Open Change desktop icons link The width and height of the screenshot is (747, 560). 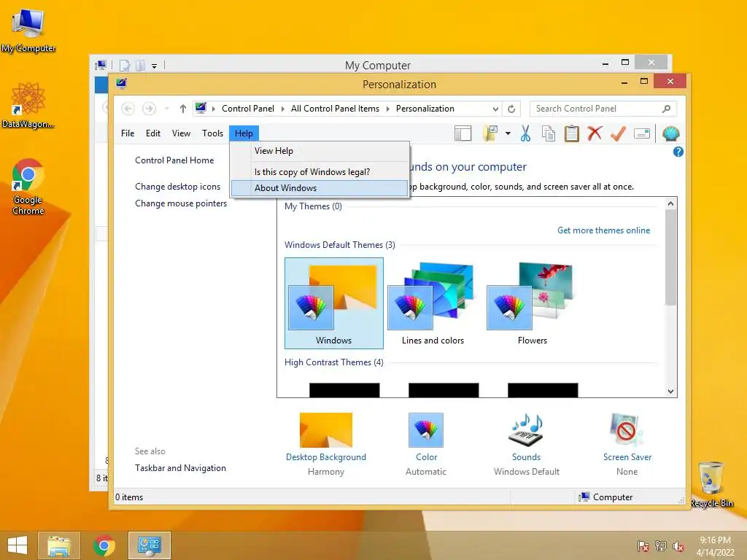click(x=178, y=187)
